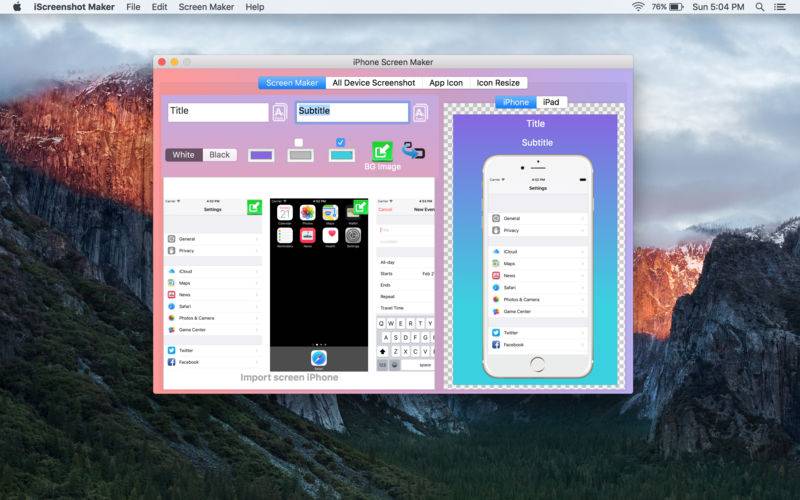Open font settings icon beside Title field
This screenshot has height=500, width=800.
pyautogui.click(x=280, y=113)
